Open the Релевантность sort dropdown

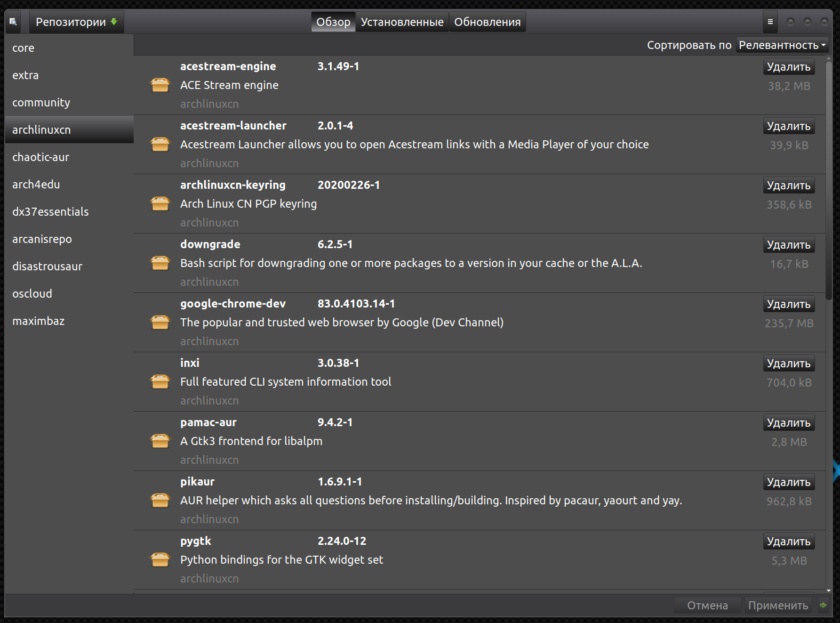(782, 45)
